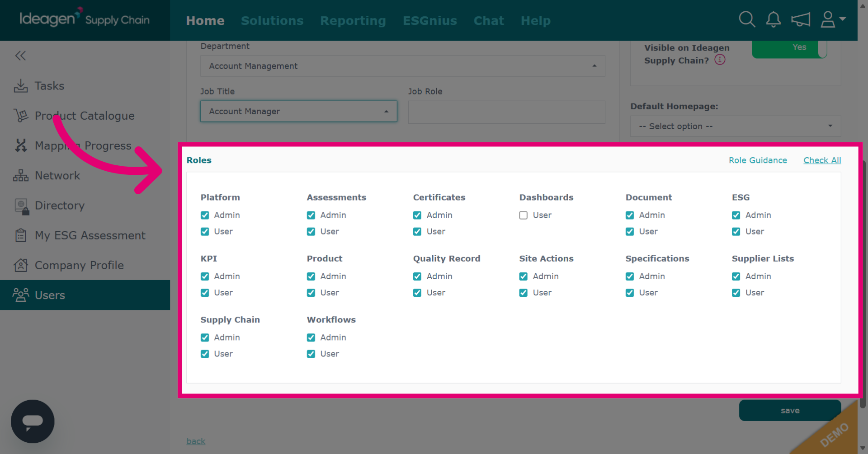
Task: Open the Reporting menu
Action: click(353, 21)
